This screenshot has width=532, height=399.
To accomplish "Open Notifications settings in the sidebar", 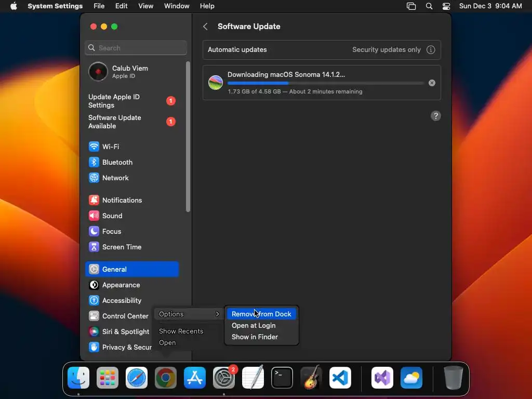I will 131,200.
